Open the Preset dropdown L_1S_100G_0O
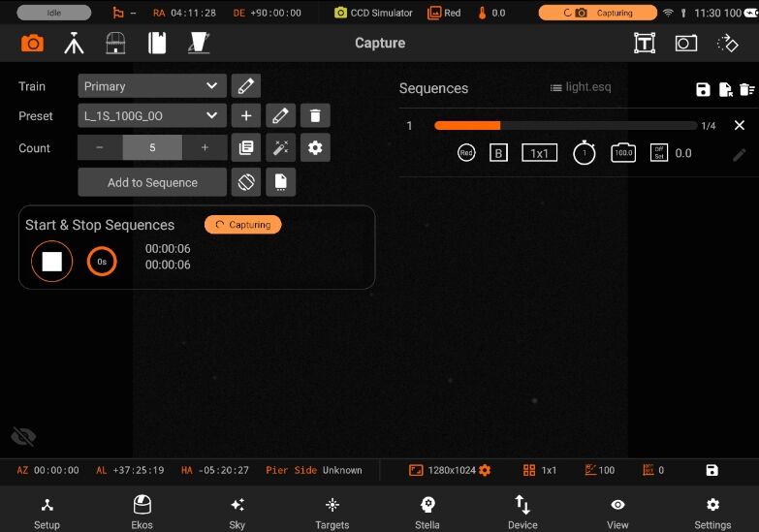 pyautogui.click(x=152, y=115)
